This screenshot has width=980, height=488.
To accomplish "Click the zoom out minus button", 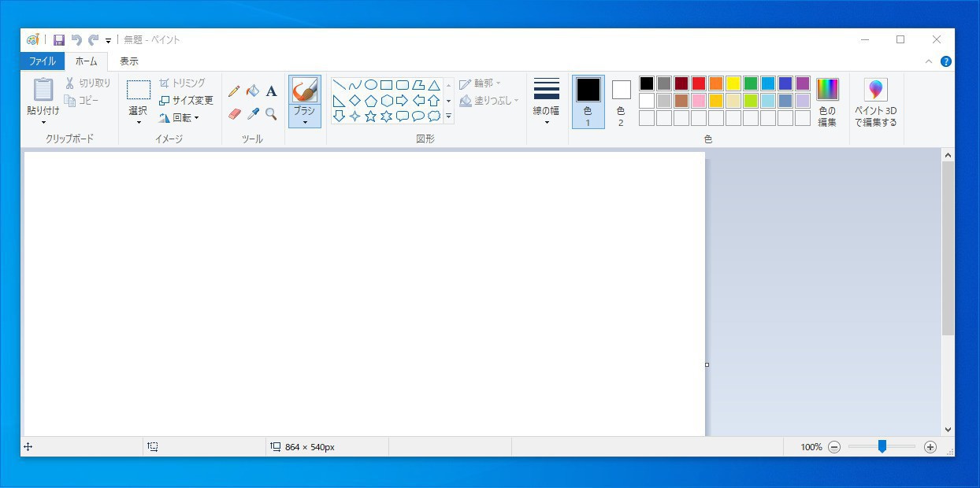I will [834, 447].
